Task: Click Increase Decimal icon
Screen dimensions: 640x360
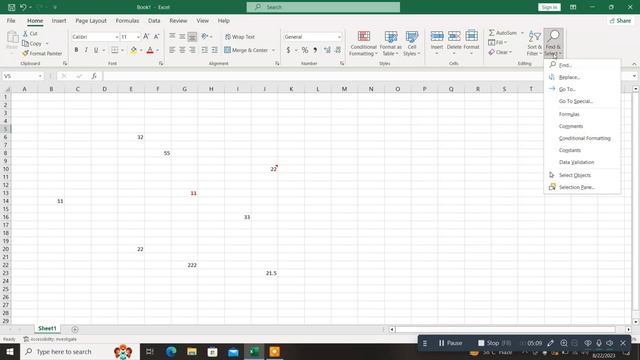Action: [327, 50]
